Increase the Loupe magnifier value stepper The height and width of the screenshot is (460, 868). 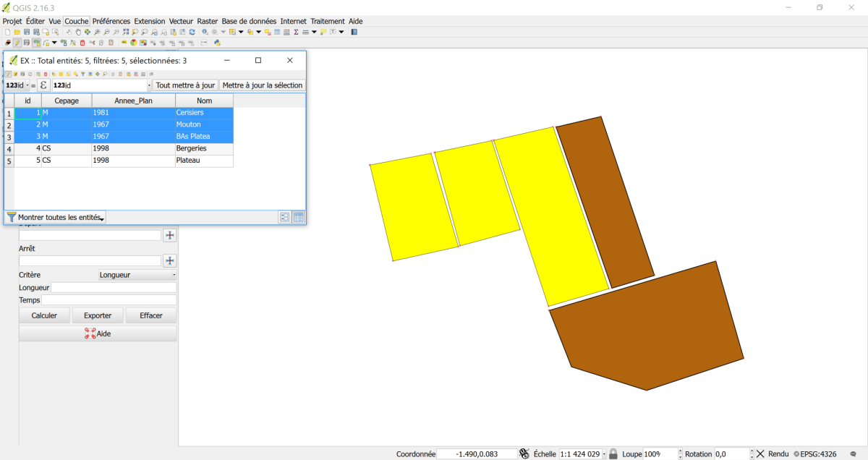coord(680,451)
